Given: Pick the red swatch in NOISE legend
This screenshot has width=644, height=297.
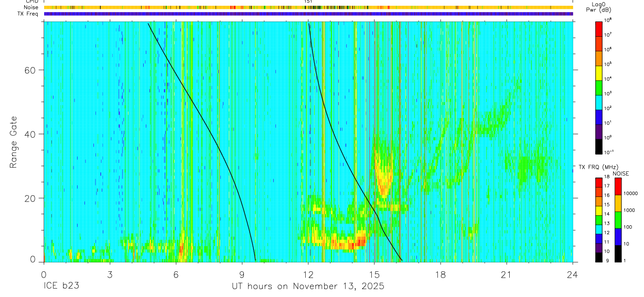Looking at the screenshot, I should click(x=618, y=186).
